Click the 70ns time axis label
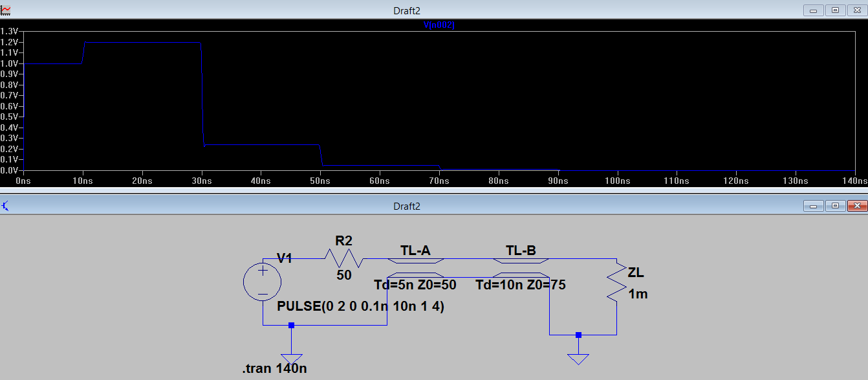The image size is (868, 380). click(439, 181)
